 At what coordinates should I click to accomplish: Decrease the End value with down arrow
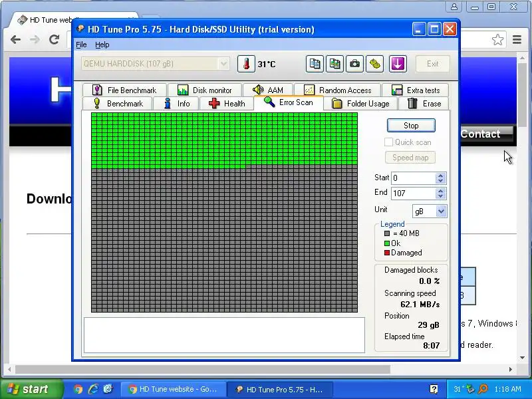click(440, 196)
